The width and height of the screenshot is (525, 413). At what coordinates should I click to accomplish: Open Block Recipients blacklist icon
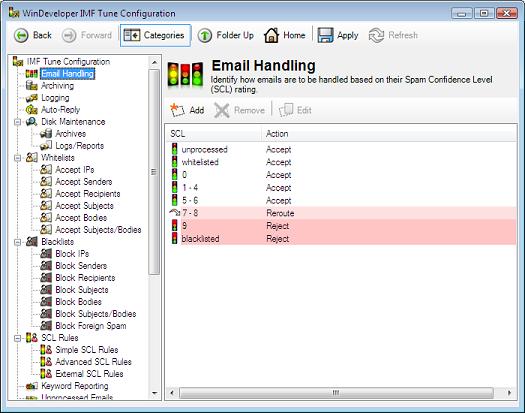pos(46,278)
